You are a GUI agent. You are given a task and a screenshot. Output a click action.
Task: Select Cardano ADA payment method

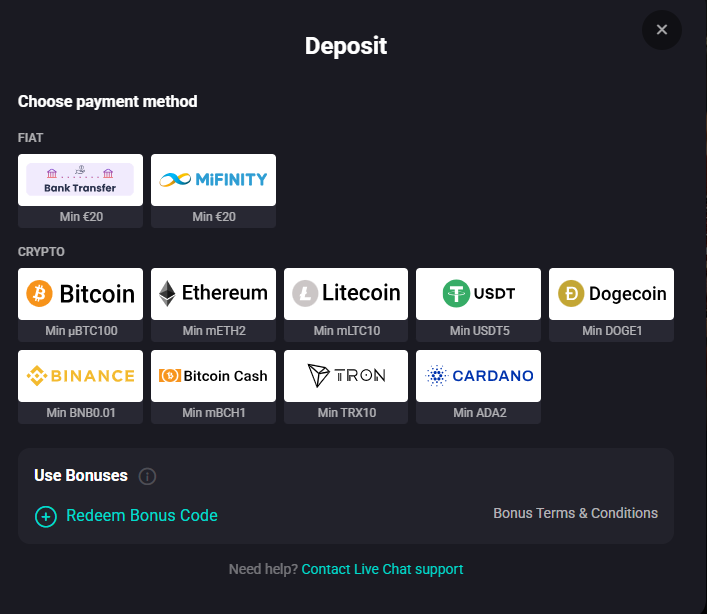pos(478,375)
